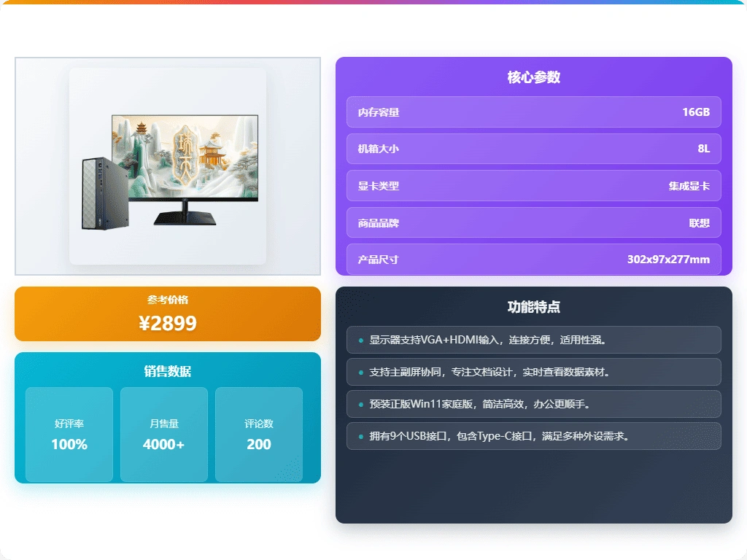The height and width of the screenshot is (560, 747).
Task: Select the 产品尺寸 302x97x277mm row
Action: click(x=533, y=259)
